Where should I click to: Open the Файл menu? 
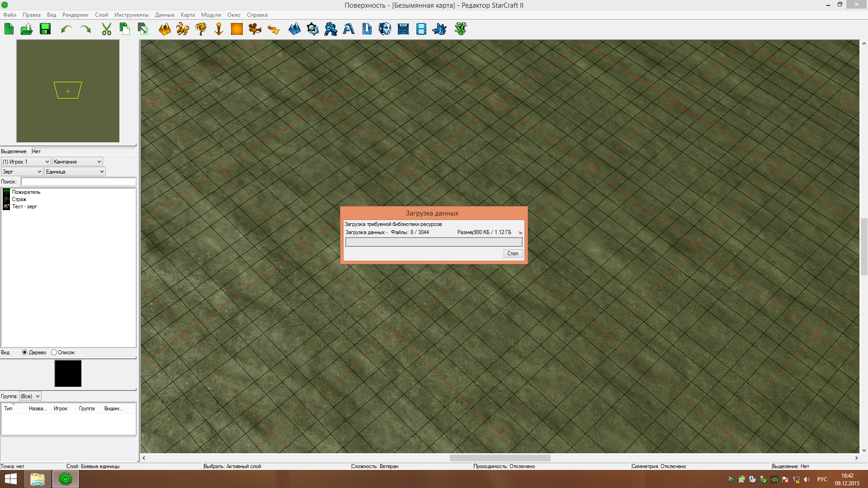click(x=9, y=15)
